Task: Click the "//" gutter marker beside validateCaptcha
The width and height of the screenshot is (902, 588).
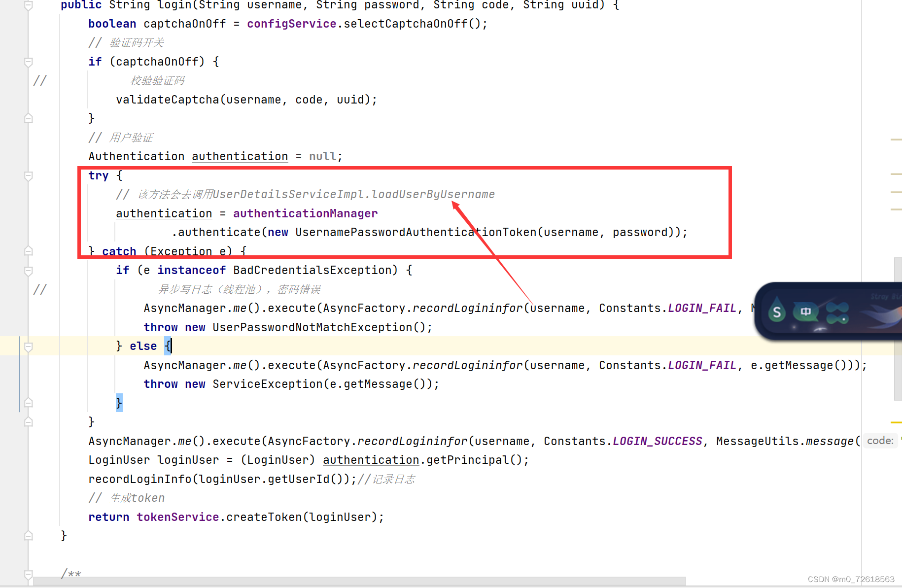Action: click(40, 80)
